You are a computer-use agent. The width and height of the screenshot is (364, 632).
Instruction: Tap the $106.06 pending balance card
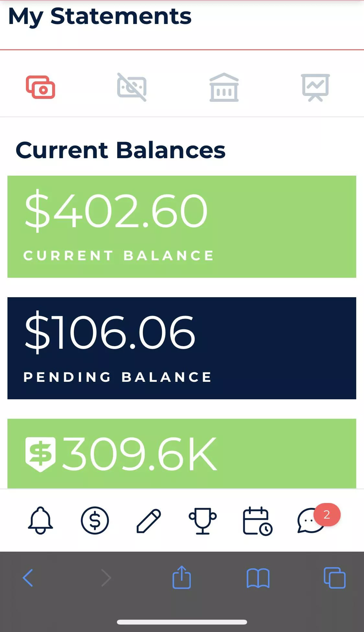(x=182, y=348)
